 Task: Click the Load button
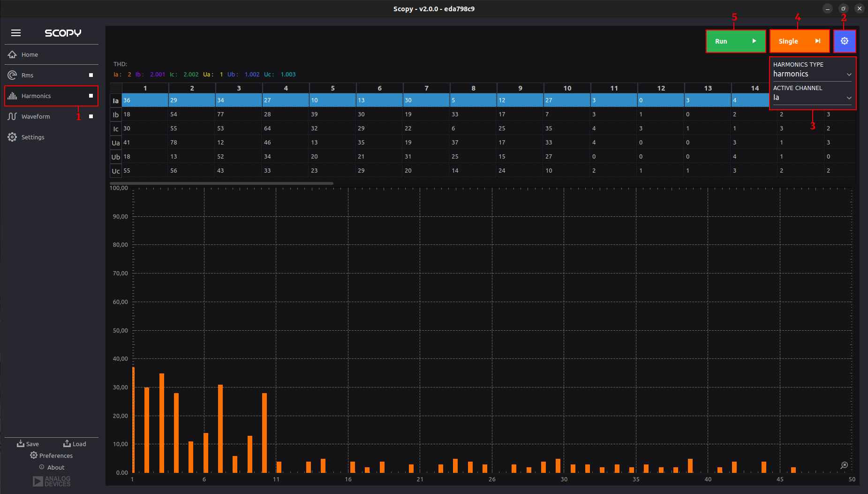pyautogui.click(x=75, y=444)
